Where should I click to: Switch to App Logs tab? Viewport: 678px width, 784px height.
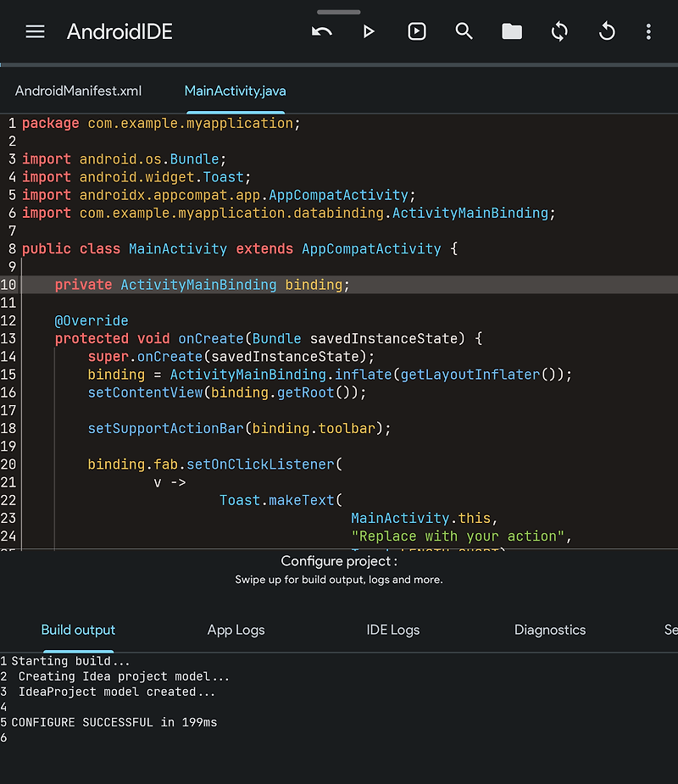coord(236,630)
